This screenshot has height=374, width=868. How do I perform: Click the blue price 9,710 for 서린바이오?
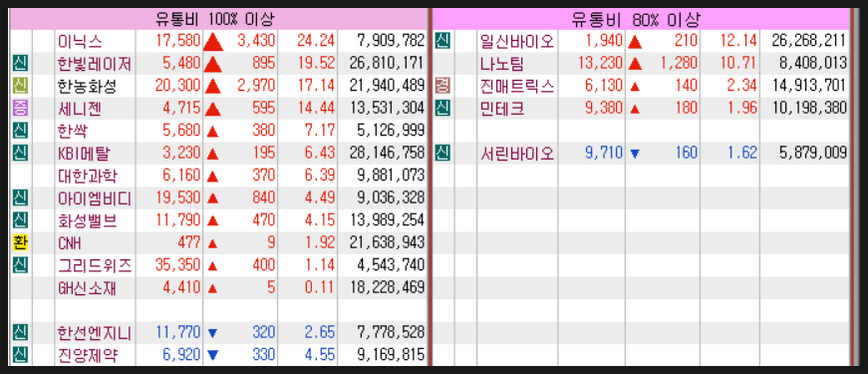coord(604,154)
